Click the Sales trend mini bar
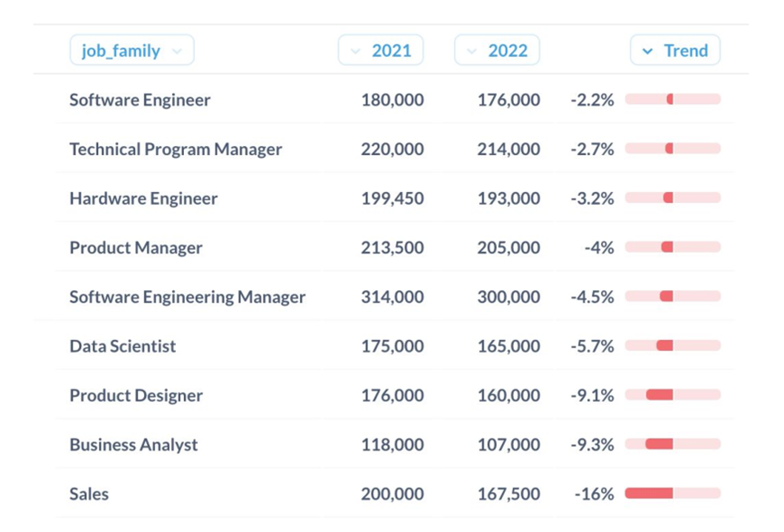 click(673, 494)
